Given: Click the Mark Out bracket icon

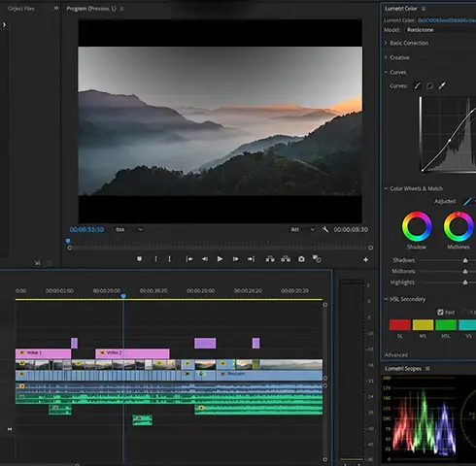Looking at the screenshot, I should click(x=169, y=259).
